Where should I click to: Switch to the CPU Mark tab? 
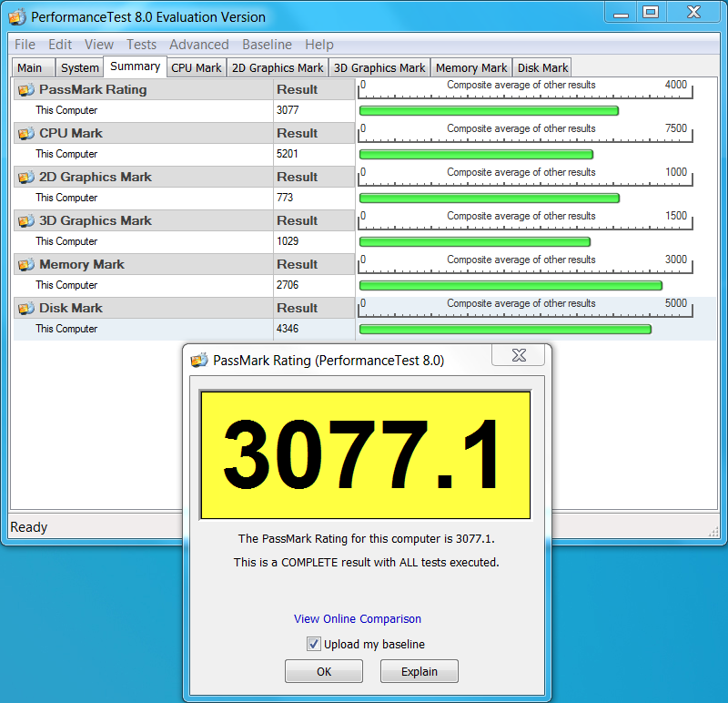point(197,67)
